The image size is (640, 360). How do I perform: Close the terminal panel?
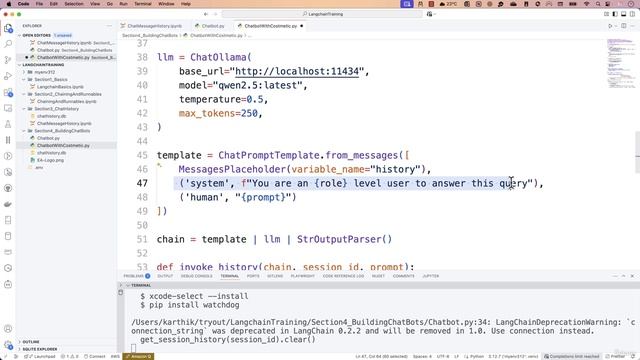point(632,276)
